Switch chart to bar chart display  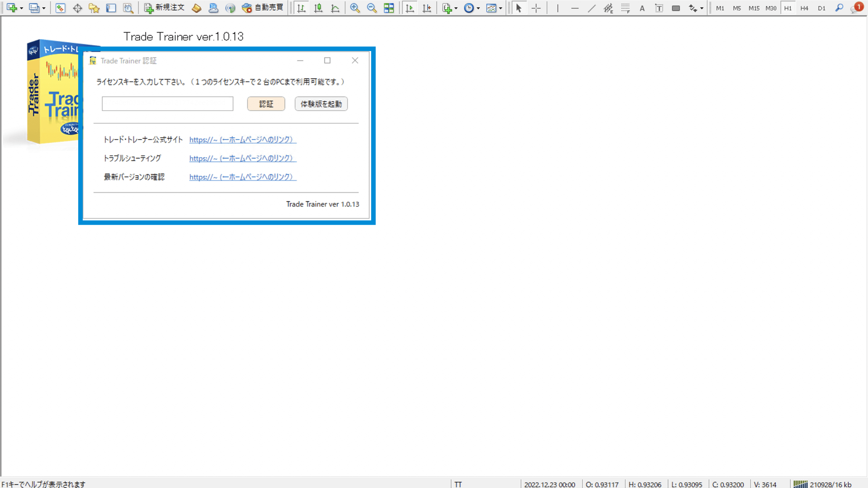point(302,8)
